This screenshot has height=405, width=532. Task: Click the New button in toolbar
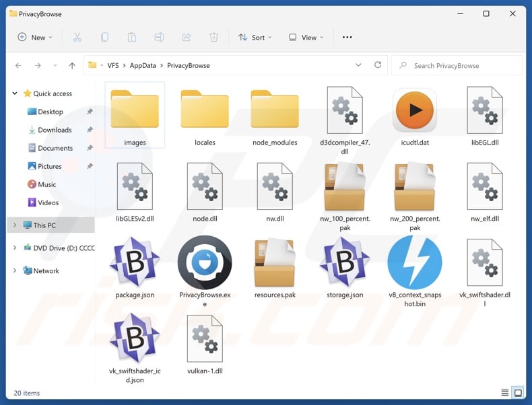pos(32,38)
